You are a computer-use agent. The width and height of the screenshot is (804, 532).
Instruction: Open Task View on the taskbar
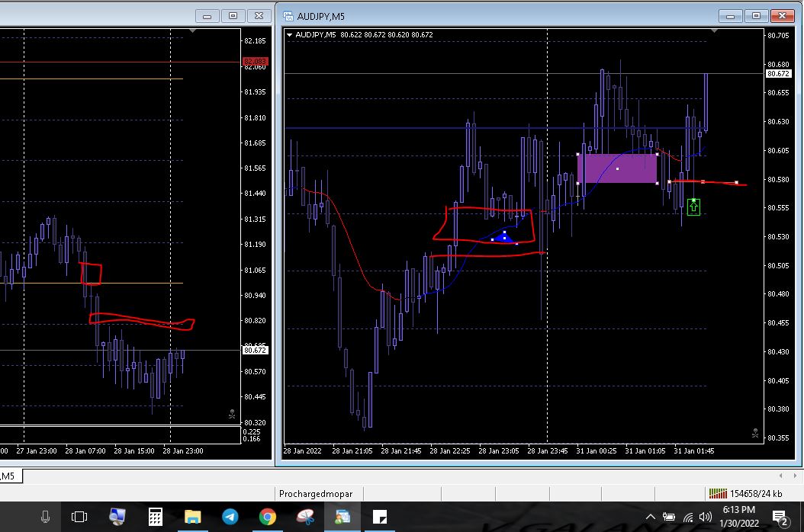tap(79, 517)
